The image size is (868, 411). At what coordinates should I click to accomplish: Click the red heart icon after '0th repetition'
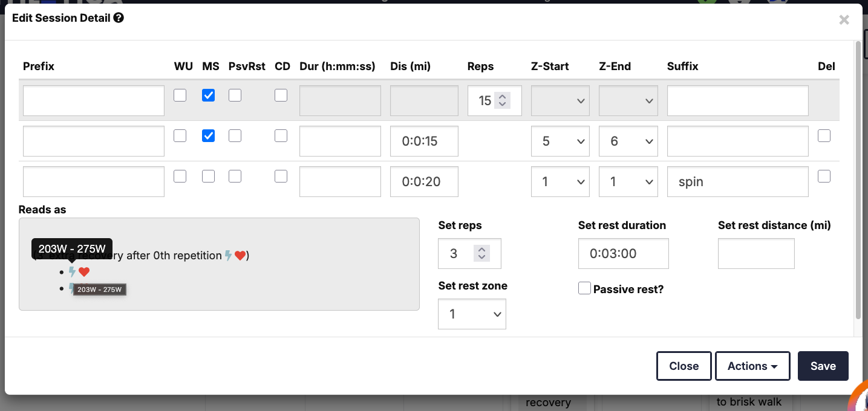240,256
